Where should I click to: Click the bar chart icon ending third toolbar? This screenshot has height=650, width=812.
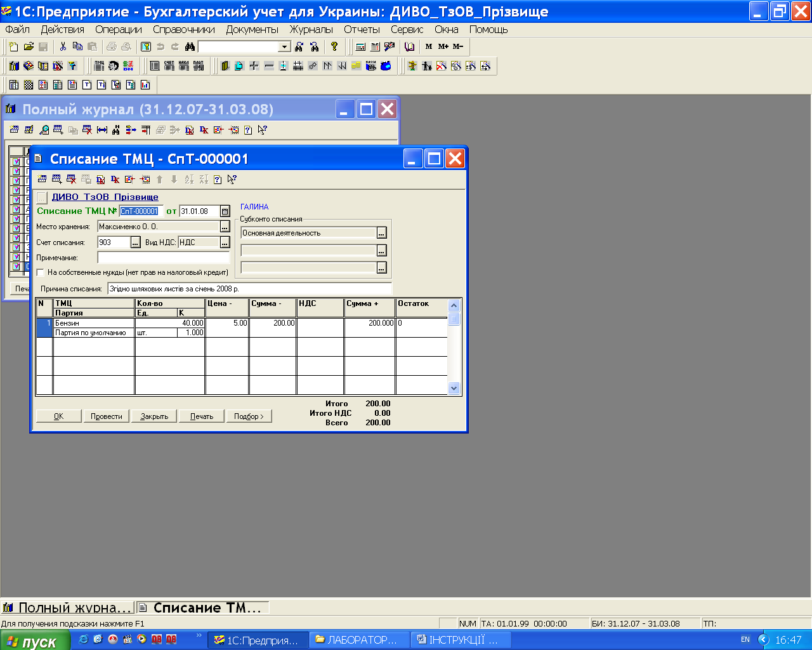(145, 84)
